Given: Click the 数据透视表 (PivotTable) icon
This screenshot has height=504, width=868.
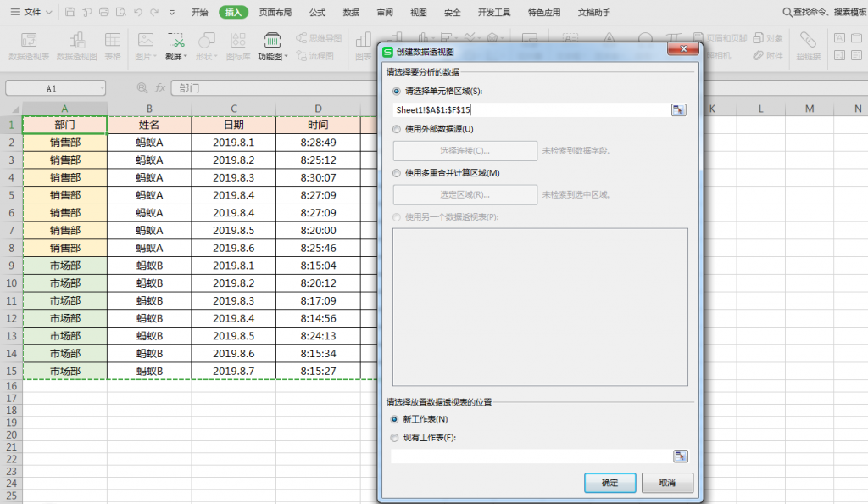Looking at the screenshot, I should click(x=29, y=45).
